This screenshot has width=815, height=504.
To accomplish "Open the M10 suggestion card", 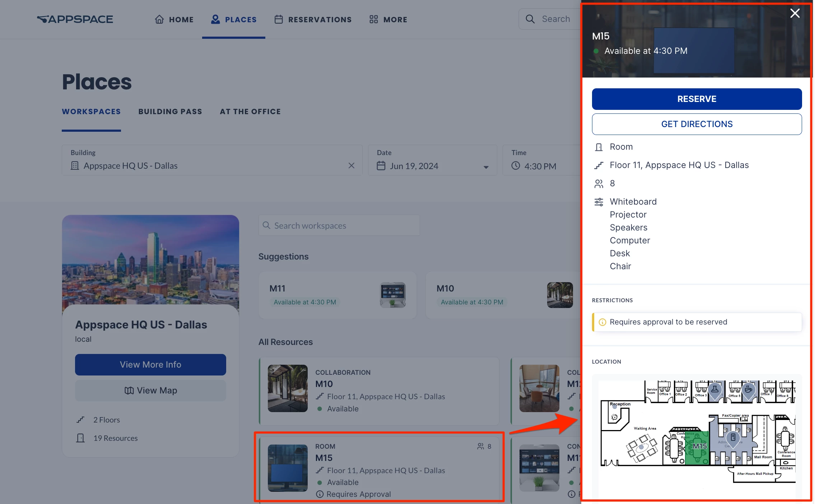I will click(503, 295).
